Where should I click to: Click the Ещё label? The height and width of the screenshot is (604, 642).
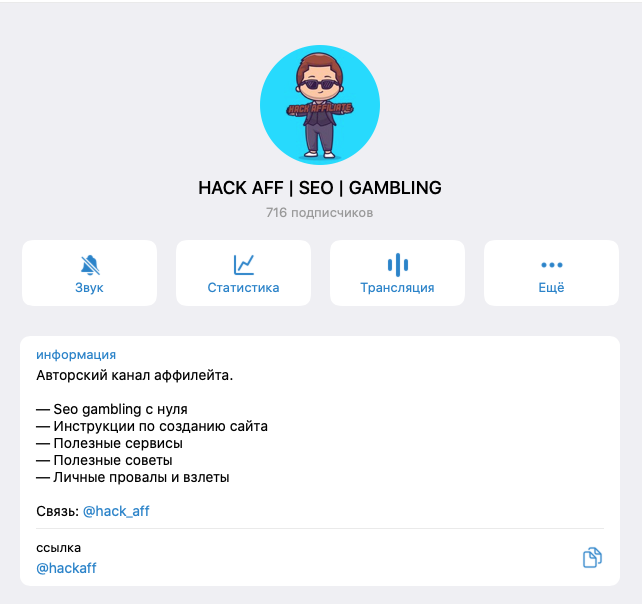[551, 287]
